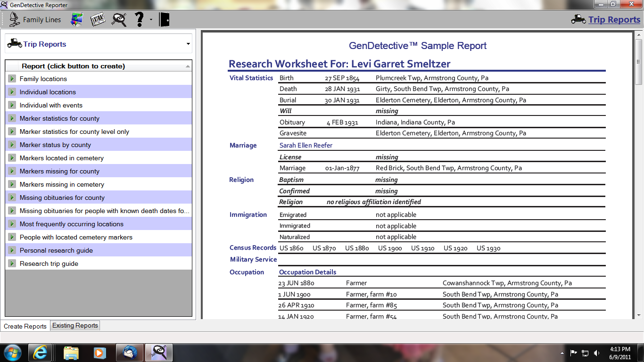Click the Vital Statistics section label
644x362 pixels.
[251, 78]
